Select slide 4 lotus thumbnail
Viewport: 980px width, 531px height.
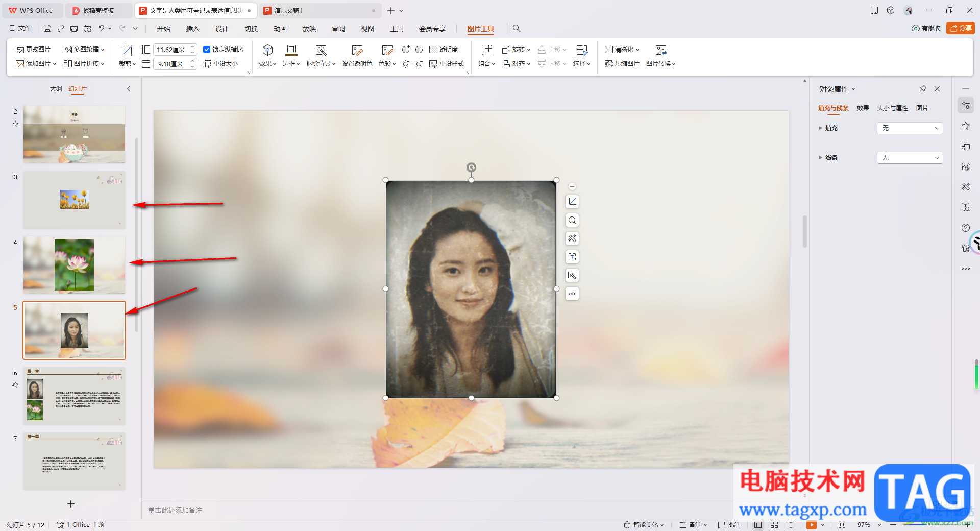[x=74, y=264]
